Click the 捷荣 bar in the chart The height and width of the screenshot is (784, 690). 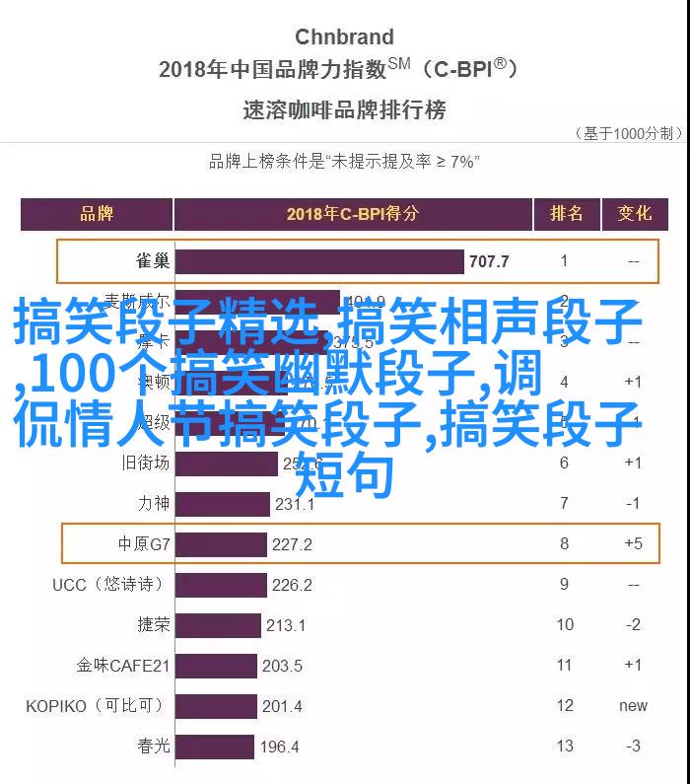218,625
